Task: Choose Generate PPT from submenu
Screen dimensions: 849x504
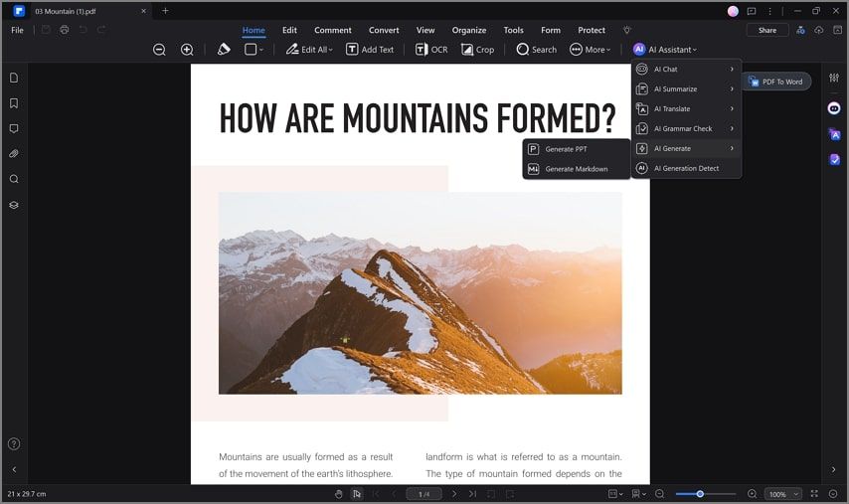Action: pos(577,149)
